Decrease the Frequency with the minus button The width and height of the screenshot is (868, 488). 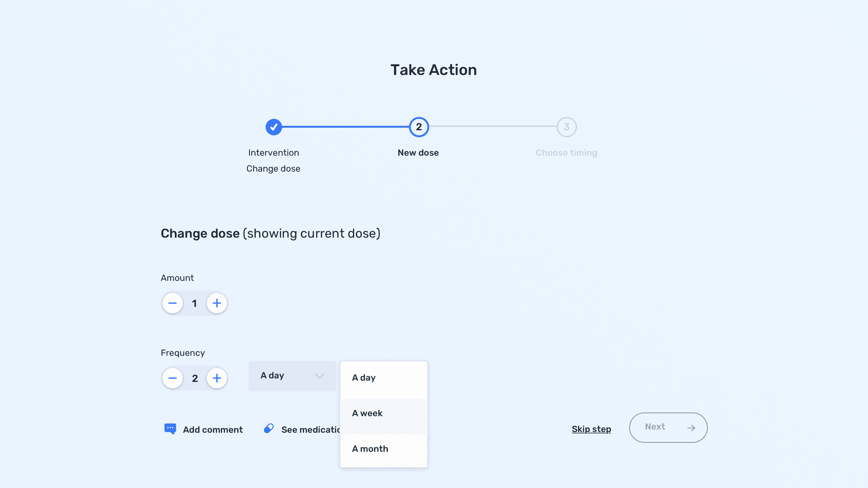coord(172,378)
